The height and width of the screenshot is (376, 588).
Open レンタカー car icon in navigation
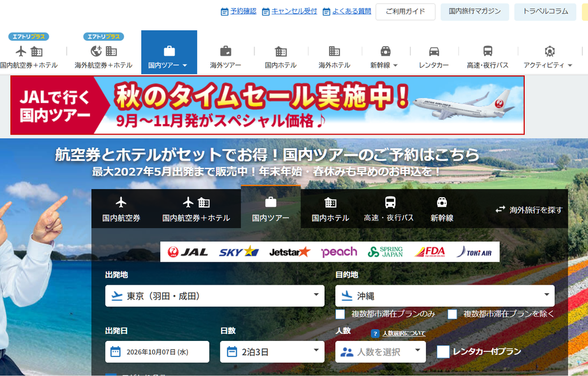pyautogui.click(x=434, y=51)
